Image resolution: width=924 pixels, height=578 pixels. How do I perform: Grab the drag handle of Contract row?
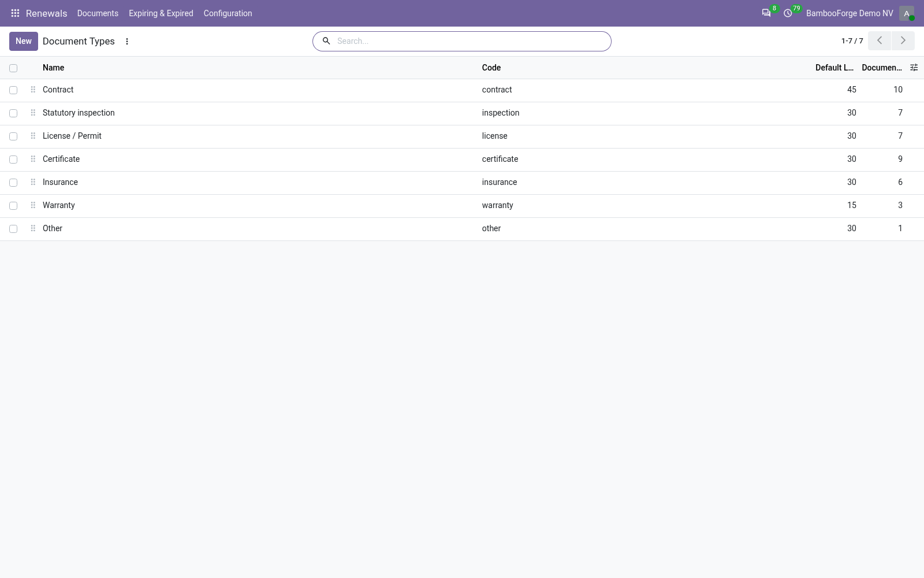coord(33,90)
